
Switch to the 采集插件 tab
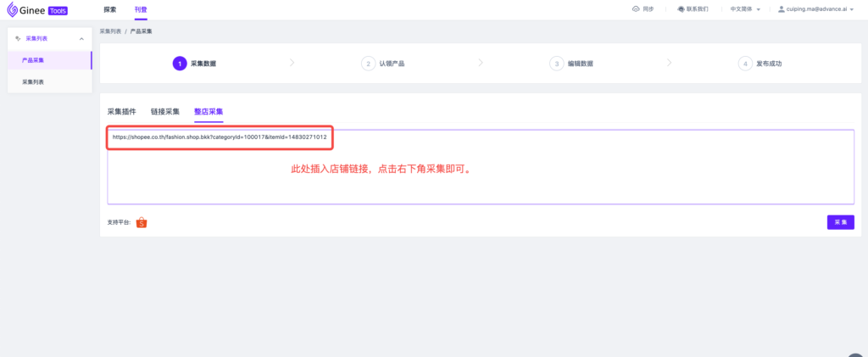(x=121, y=111)
